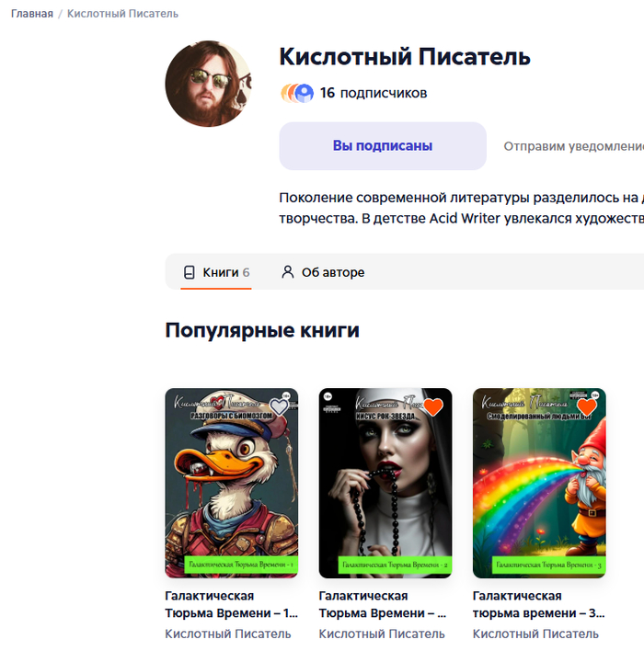Screen dimensions: 644x651
Task: Click the Вы подписаны button
Action: pos(383,146)
